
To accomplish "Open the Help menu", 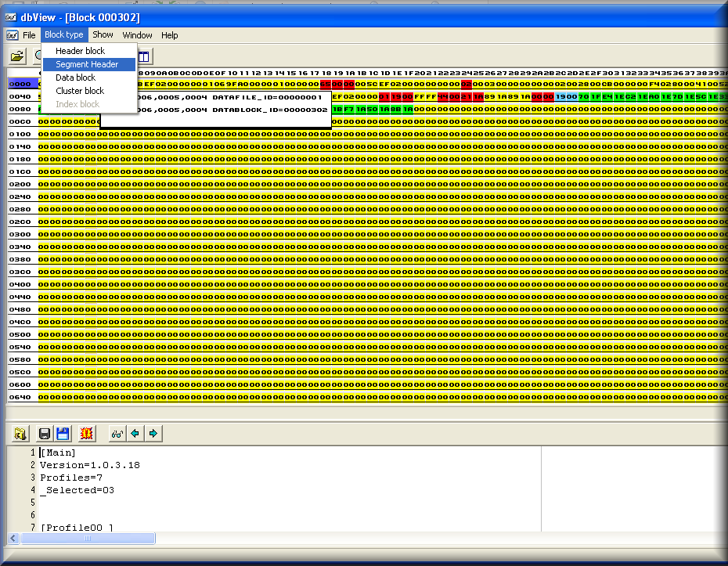I will [x=170, y=35].
